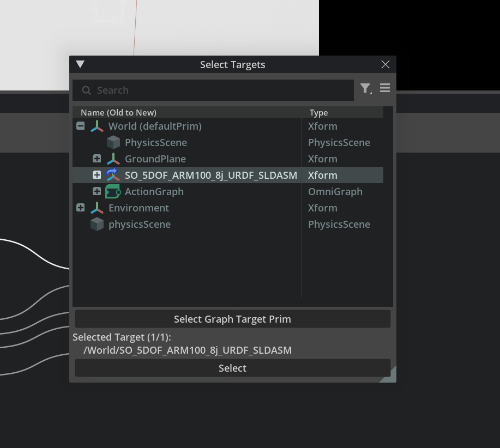The image size is (500, 448).
Task: Expand the Environment node
Action: (80, 208)
